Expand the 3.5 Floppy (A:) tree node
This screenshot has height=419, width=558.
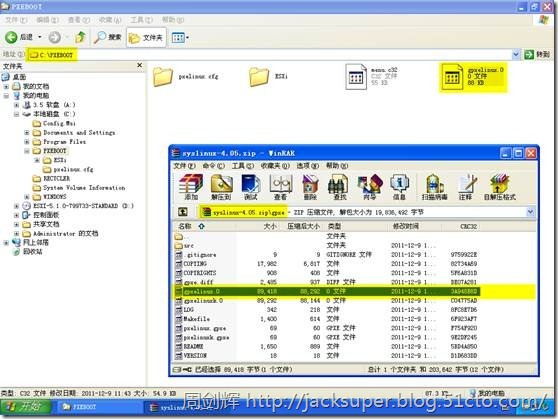[16, 105]
